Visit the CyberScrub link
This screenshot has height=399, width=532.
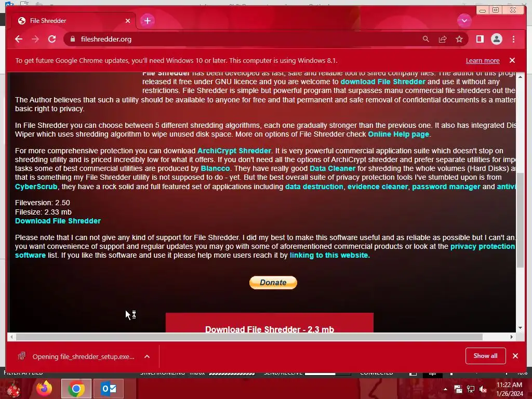36,187
